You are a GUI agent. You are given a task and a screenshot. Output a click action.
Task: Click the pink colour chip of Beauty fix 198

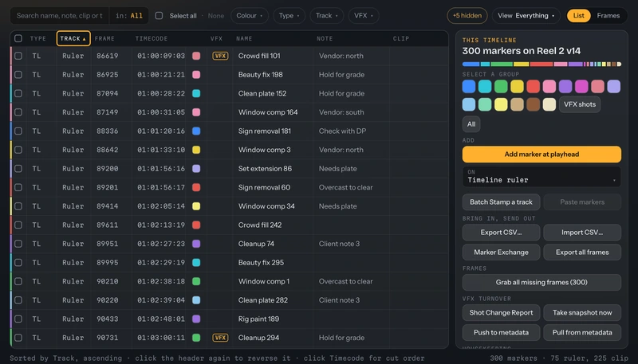pos(196,75)
